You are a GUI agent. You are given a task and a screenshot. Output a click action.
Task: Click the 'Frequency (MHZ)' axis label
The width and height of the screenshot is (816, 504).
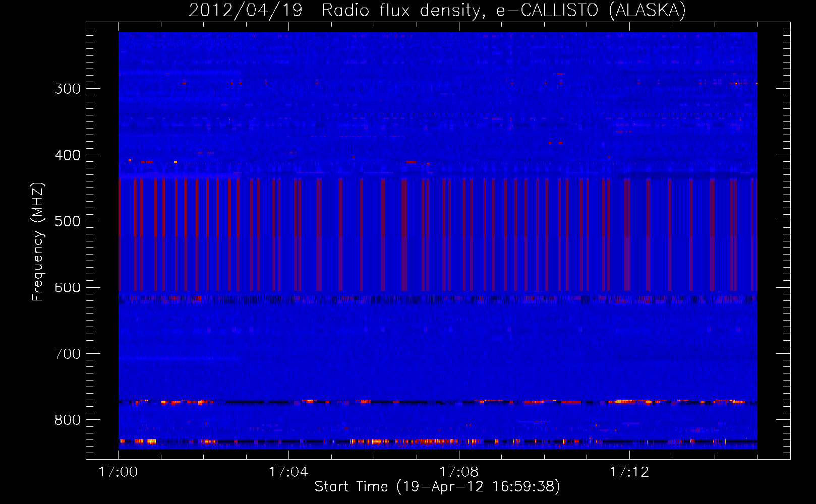pyautogui.click(x=38, y=241)
